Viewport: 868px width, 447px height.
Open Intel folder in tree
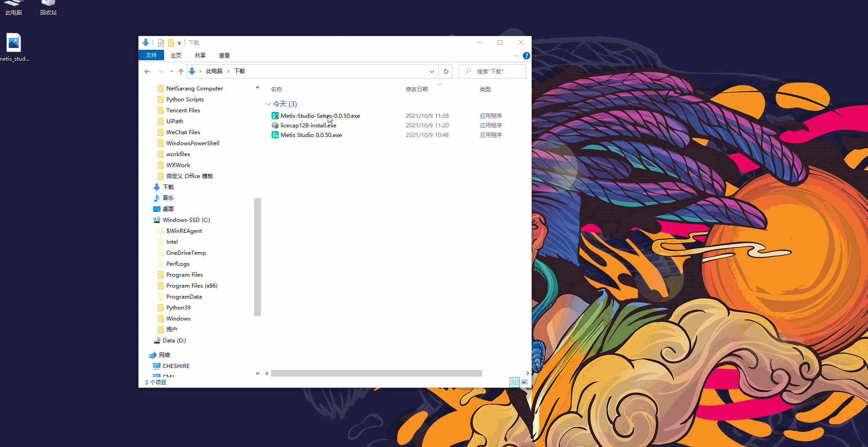click(x=172, y=242)
